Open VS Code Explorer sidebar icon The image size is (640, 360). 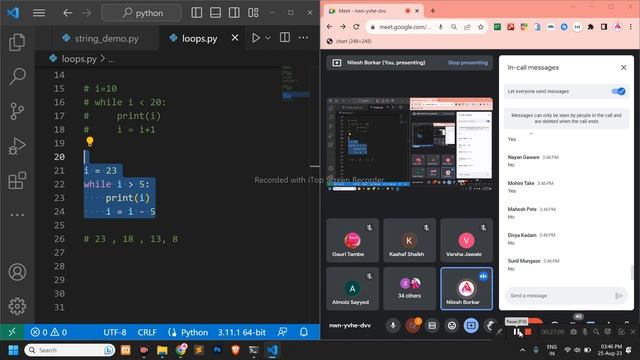click(17, 42)
